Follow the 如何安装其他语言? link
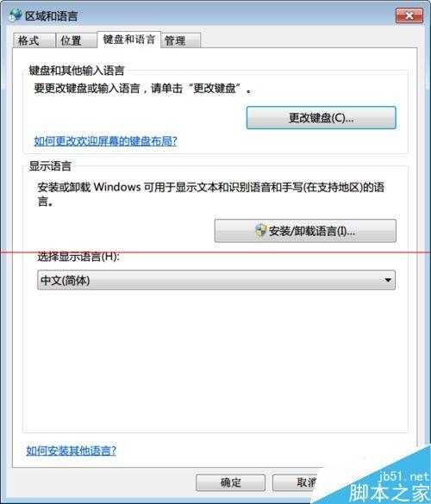Image resolution: width=431 pixels, height=504 pixels. point(71,451)
